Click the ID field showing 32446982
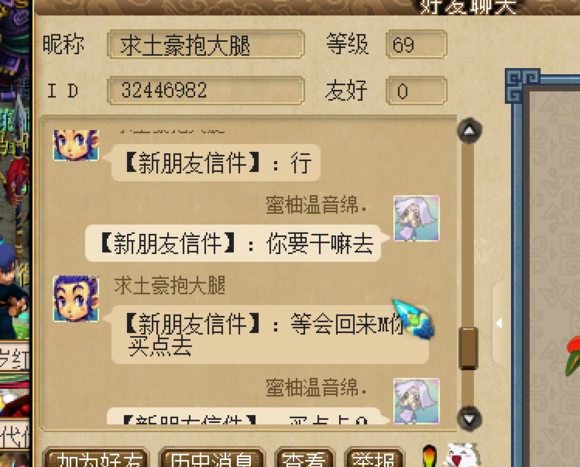This screenshot has width=580, height=467. pyautogui.click(x=206, y=91)
